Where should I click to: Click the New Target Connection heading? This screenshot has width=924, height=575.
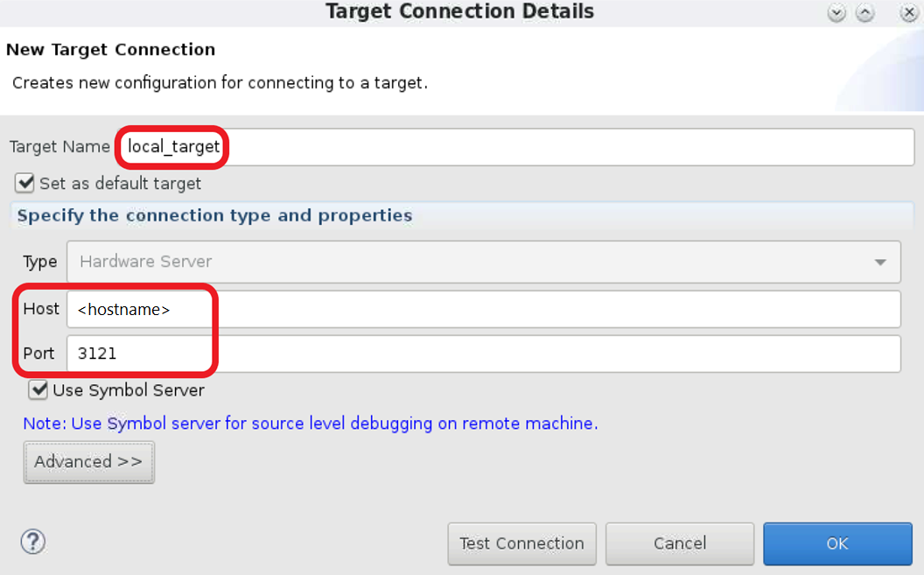pyautogui.click(x=110, y=50)
